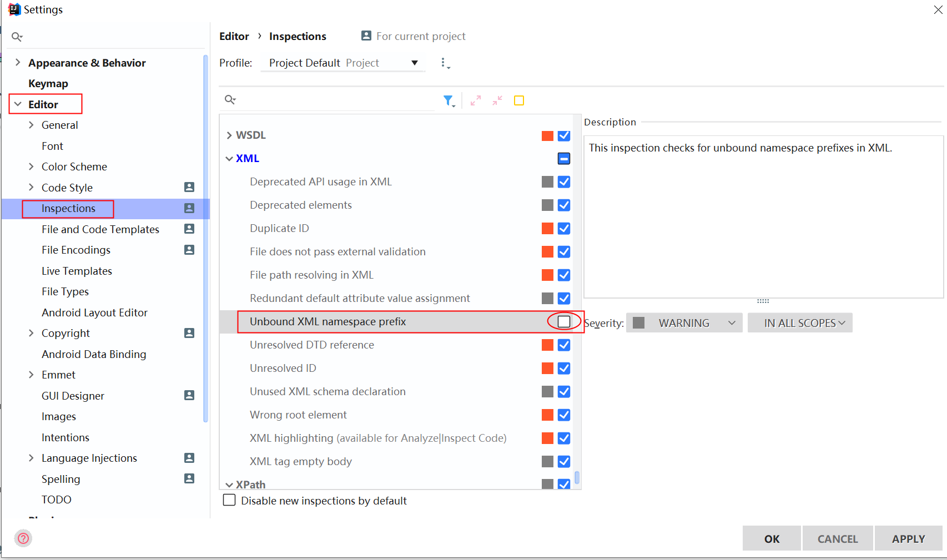Click project icon beside File and Code Templates
Image resolution: width=947 pixels, height=560 pixels.
(189, 229)
